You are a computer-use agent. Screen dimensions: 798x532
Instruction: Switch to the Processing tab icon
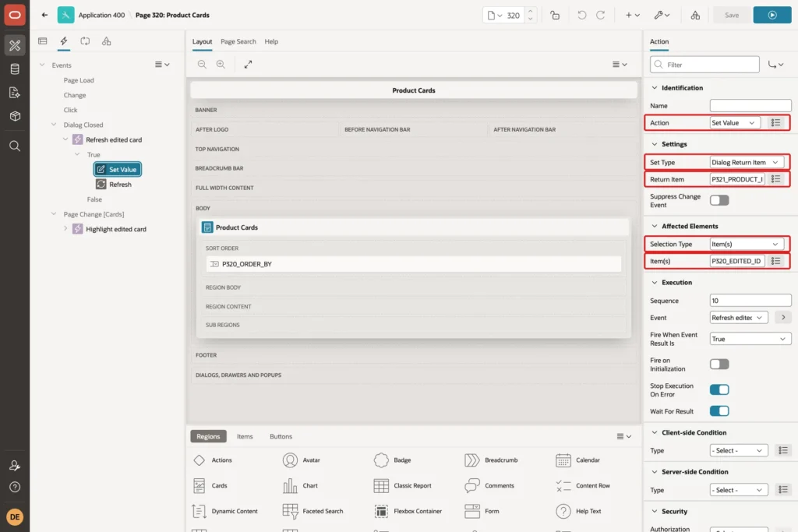click(85, 41)
